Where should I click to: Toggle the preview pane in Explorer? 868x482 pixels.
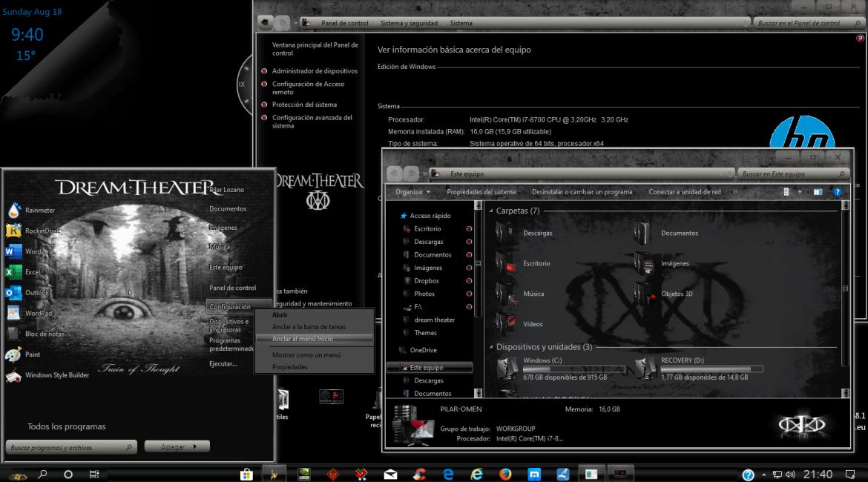(x=817, y=192)
